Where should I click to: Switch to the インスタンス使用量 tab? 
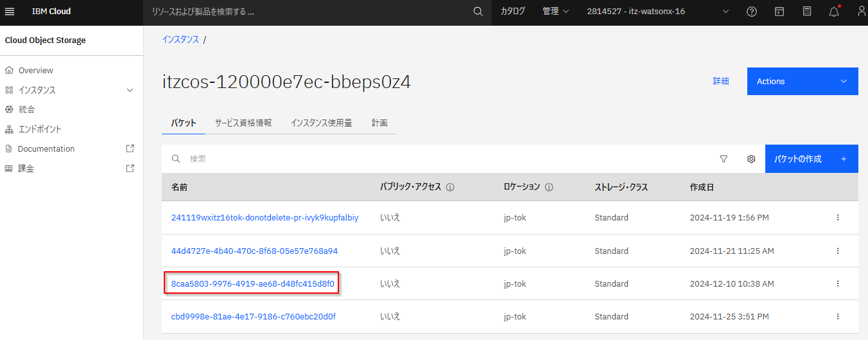[x=321, y=123]
